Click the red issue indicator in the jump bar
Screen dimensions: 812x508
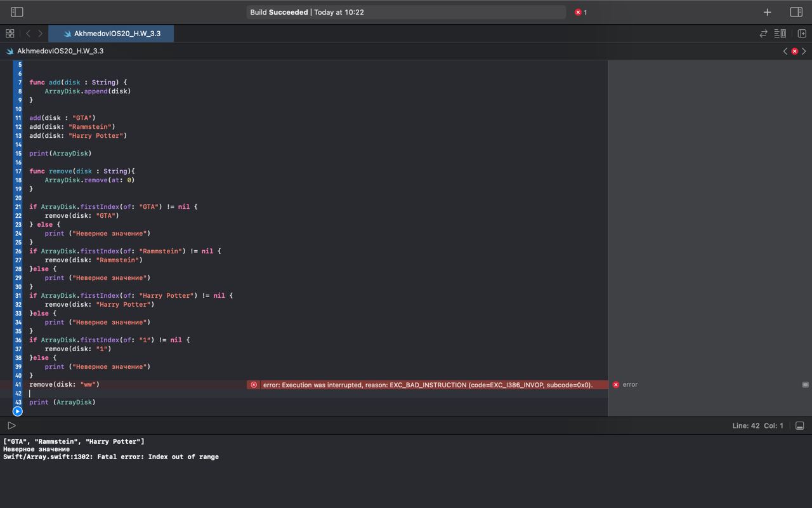coord(794,51)
